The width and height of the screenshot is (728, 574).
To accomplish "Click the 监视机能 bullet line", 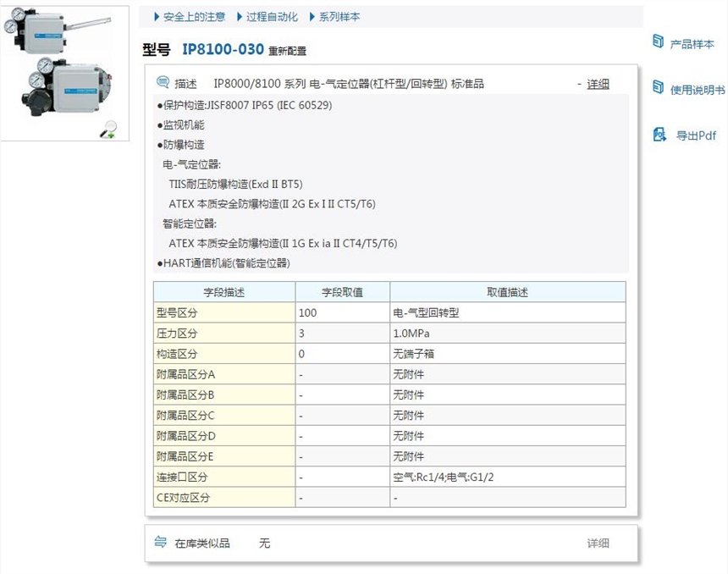I will click(180, 125).
